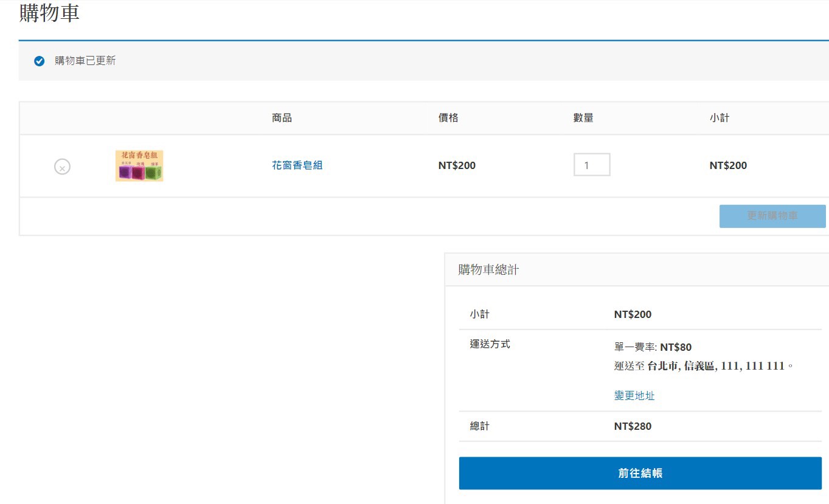
Task: Open the 花窗香皂組 product thumbnail
Action: click(139, 166)
